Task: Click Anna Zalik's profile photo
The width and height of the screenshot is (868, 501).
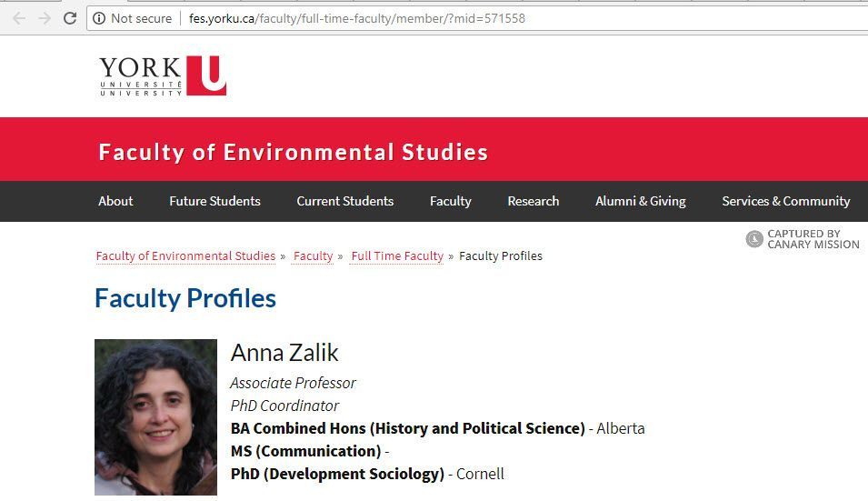Action: pyautogui.click(x=155, y=416)
